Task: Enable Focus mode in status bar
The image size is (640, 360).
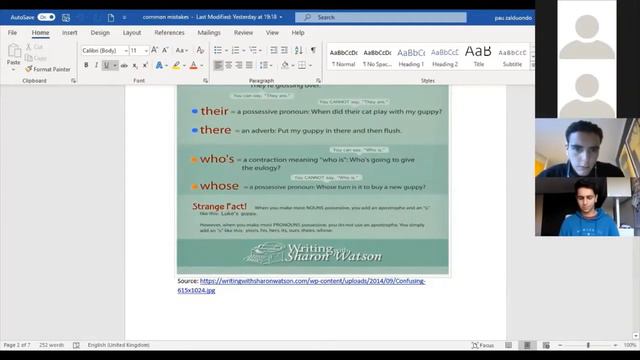Action: (483, 345)
